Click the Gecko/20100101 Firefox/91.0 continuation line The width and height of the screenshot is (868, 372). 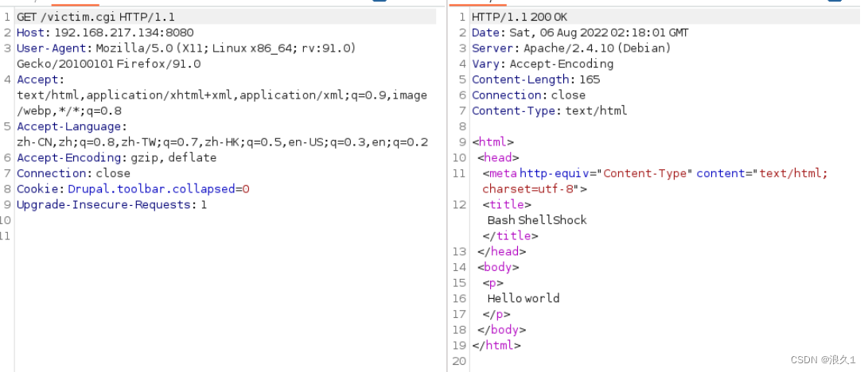(108, 64)
